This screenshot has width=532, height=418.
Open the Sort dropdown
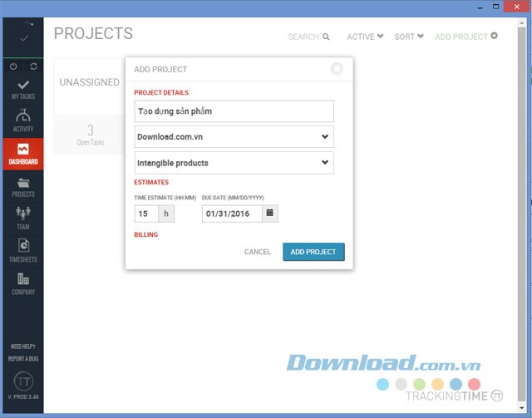409,37
